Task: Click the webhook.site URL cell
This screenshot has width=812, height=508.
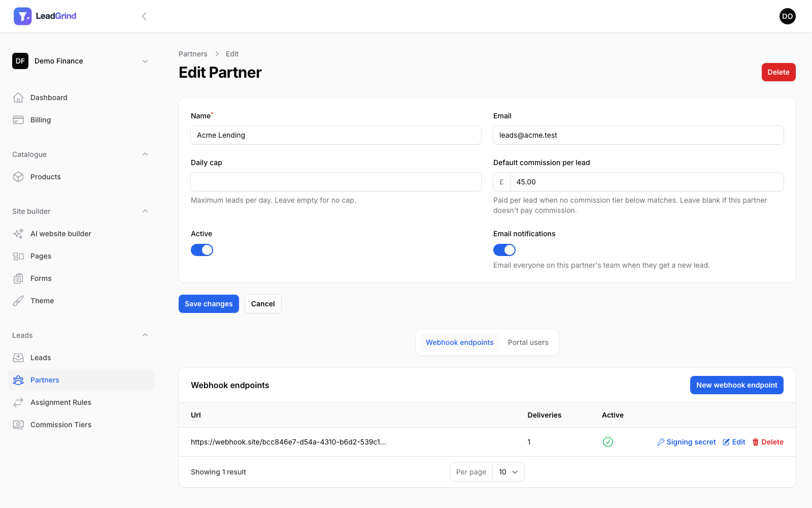Action: 288,442
